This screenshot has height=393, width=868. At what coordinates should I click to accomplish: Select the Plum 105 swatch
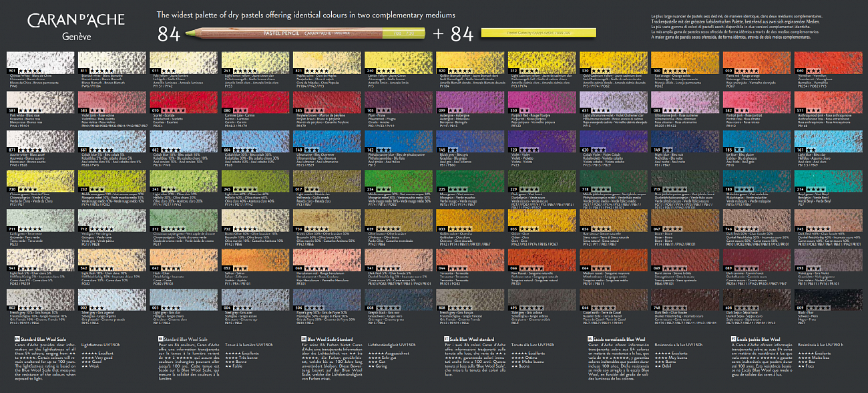399,101
